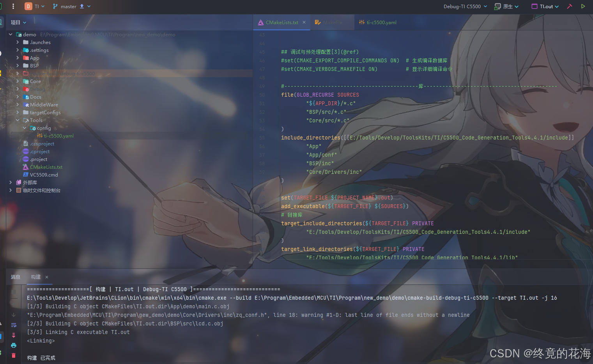This screenshot has width=593, height=364.
Task: Expand the MiddleWare folder
Action: click(x=18, y=104)
